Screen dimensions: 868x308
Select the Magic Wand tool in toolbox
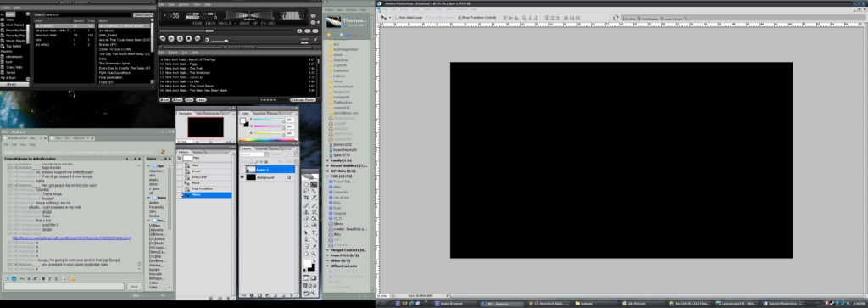[314, 191]
